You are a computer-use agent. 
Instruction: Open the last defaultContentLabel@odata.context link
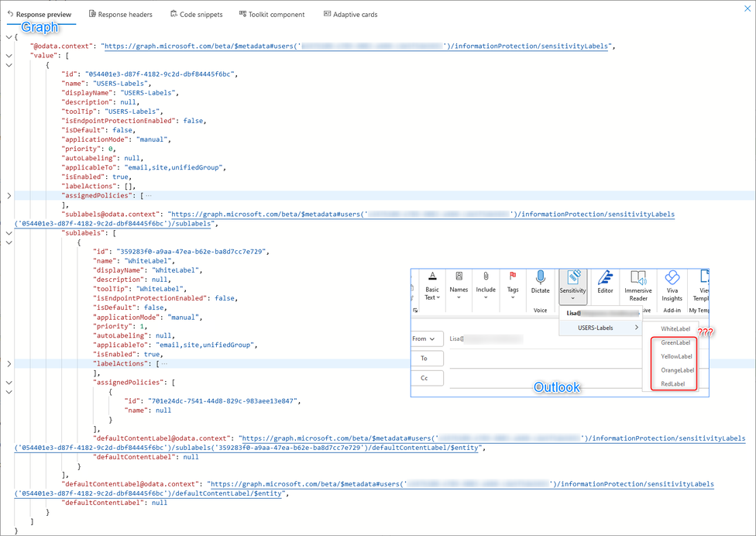click(x=364, y=489)
